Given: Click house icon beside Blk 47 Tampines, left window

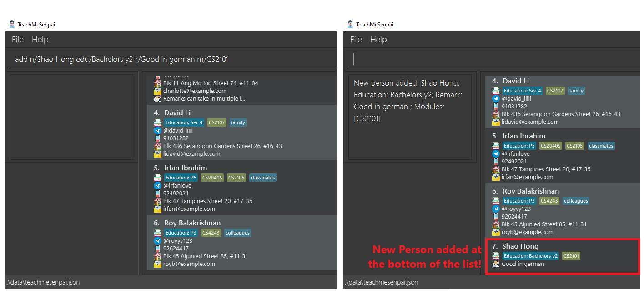Looking at the screenshot, I should tap(157, 201).
